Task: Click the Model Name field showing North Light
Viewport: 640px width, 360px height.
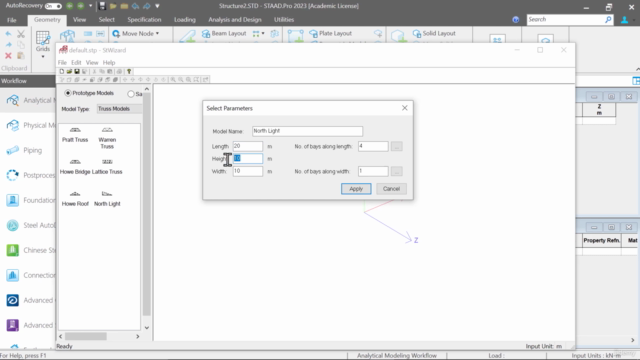Action: 307,131
